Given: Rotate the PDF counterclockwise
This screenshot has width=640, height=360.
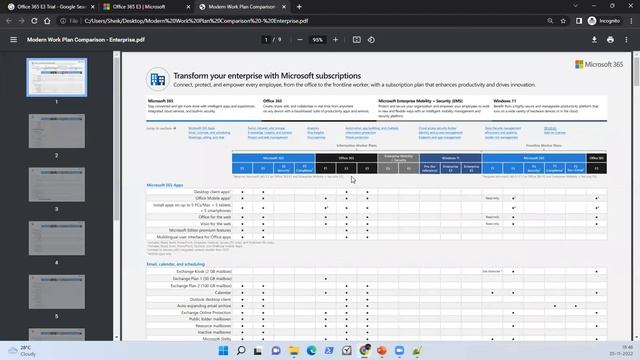Looking at the screenshot, I should click(x=371, y=40).
